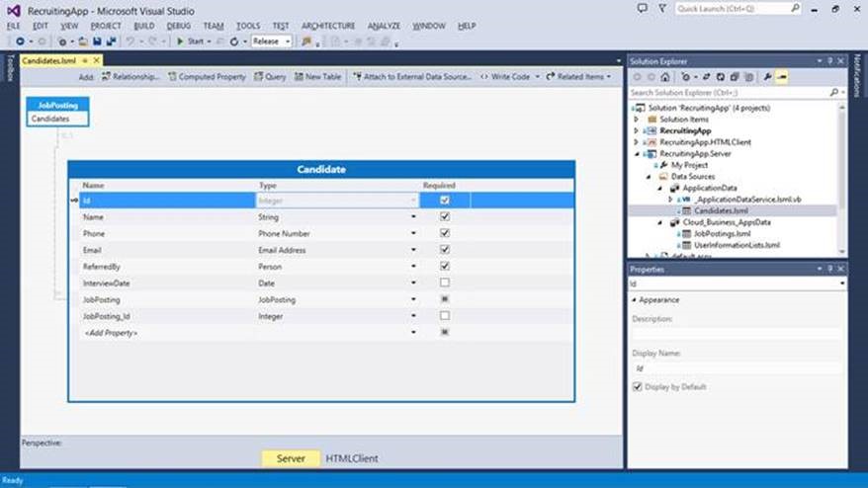Click Add Relationship button
Screen dimensions: 868x488
(130, 77)
